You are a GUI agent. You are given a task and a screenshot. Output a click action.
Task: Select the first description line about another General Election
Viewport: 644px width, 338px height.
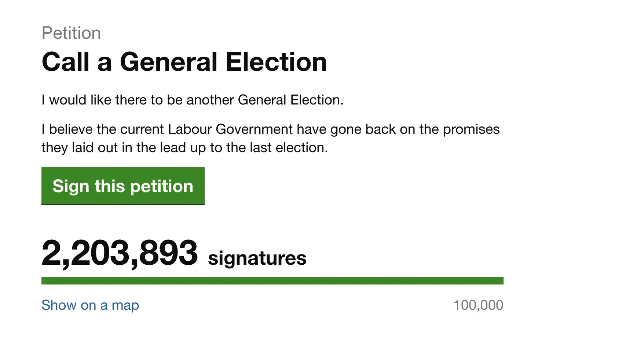(x=192, y=100)
